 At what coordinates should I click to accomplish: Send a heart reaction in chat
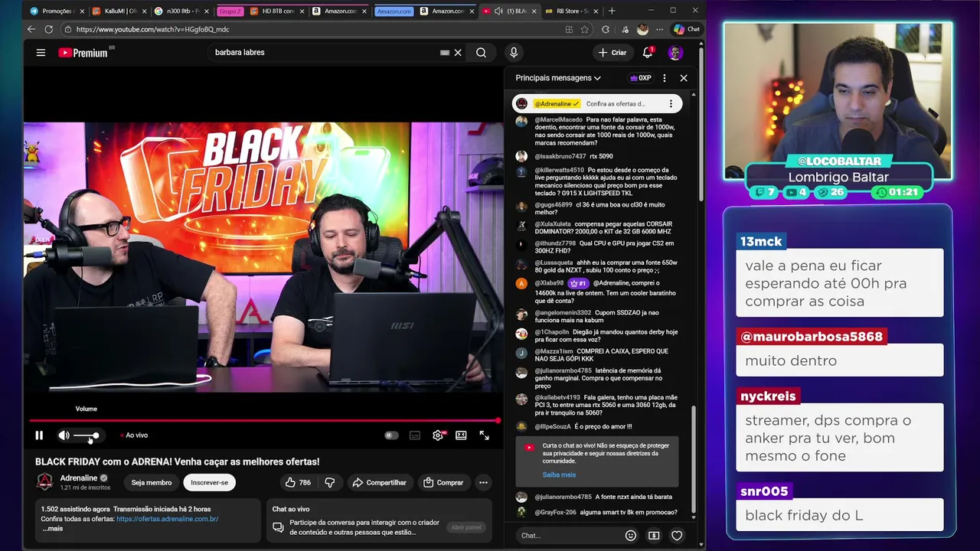pyautogui.click(x=677, y=536)
